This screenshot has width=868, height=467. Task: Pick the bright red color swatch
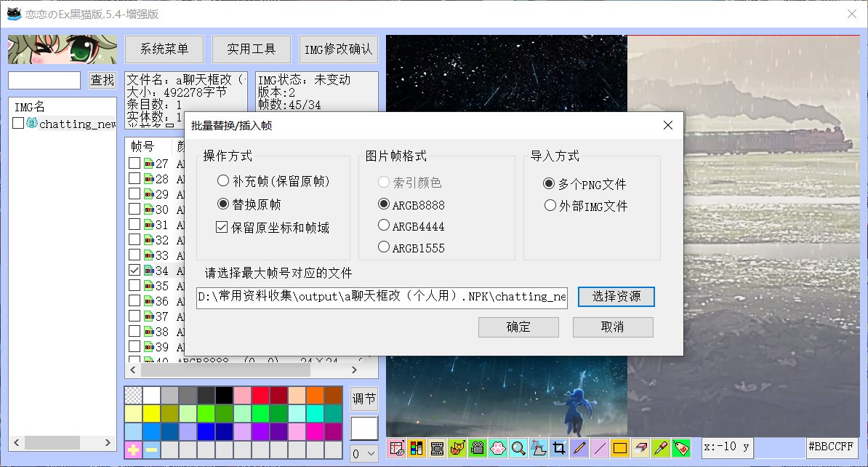260,395
